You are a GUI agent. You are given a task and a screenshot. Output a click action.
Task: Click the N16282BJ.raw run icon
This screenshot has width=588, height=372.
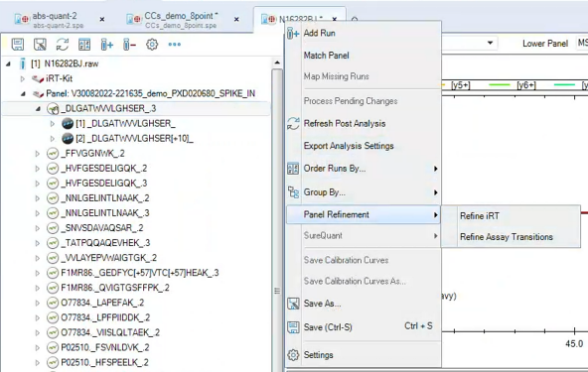click(23, 63)
